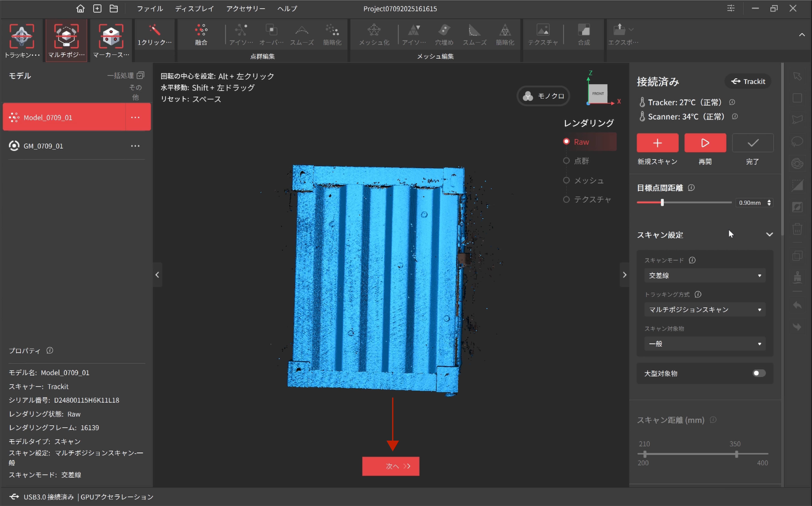Screen dimensions: 812x506
Task: Click the settings sliders icon at top right
Action: click(x=731, y=8)
